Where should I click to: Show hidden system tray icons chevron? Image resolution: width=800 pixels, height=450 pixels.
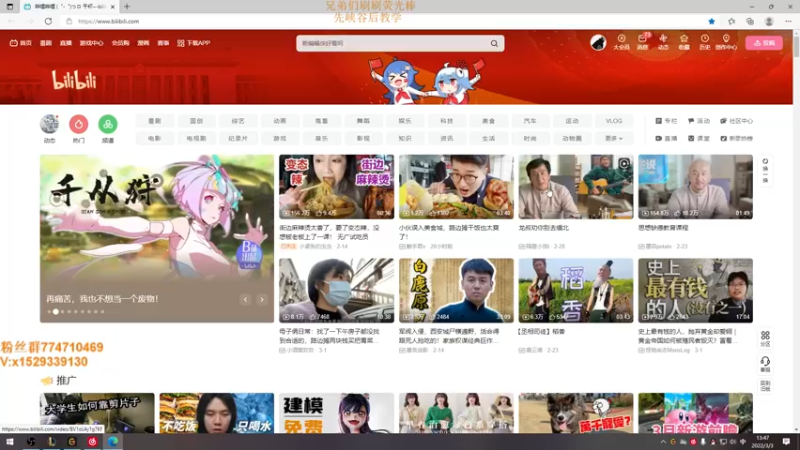pos(663,442)
